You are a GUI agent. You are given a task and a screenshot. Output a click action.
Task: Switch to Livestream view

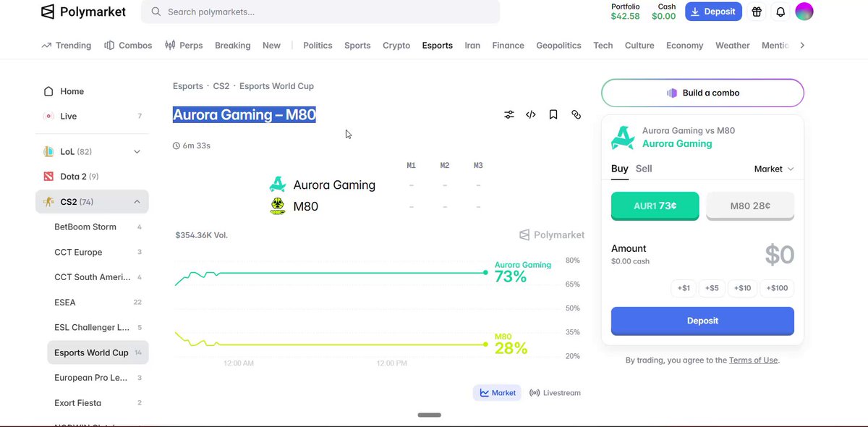pos(555,393)
